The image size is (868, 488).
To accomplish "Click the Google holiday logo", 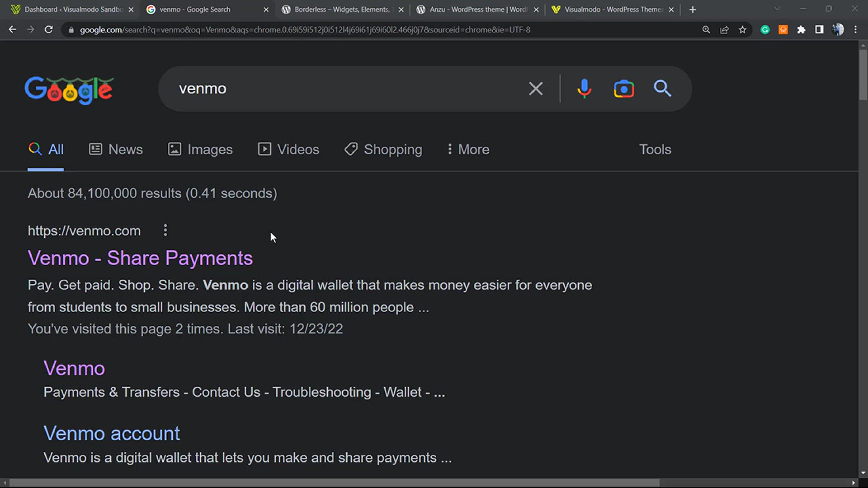I will [69, 90].
